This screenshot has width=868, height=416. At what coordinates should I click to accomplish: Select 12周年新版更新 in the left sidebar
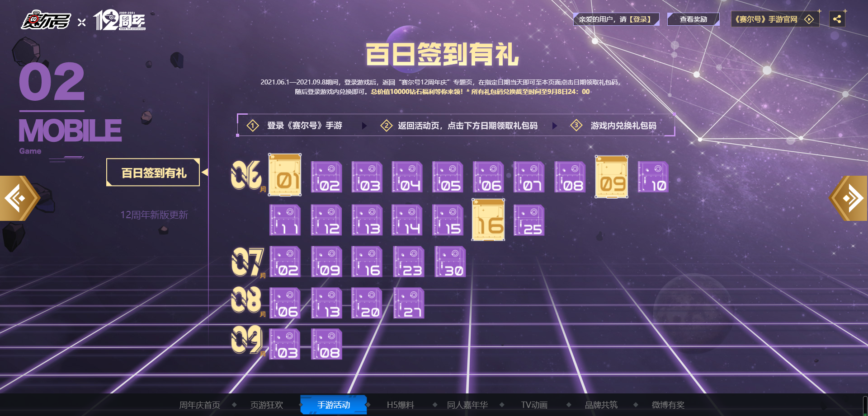154,215
